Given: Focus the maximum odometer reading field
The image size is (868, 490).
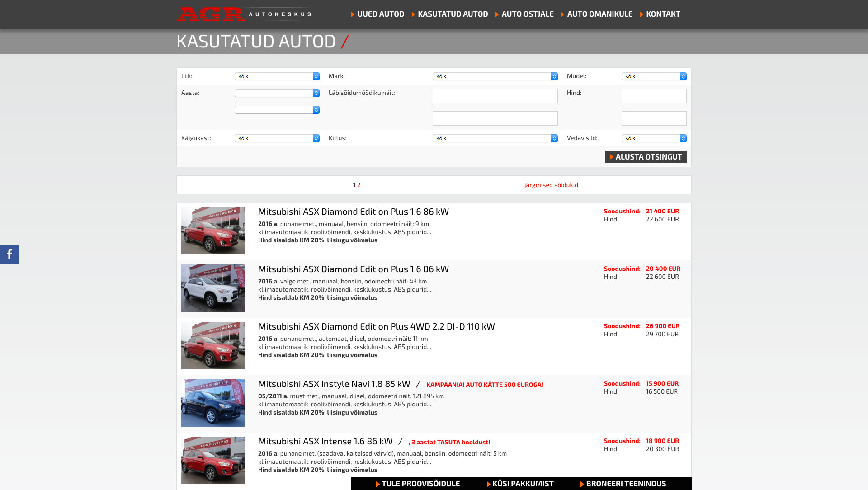Looking at the screenshot, I should pos(495,118).
